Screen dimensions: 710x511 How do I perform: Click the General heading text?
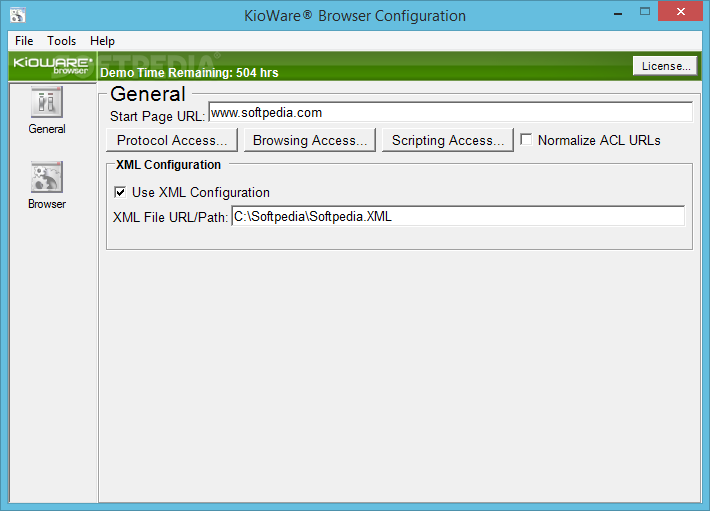(148, 94)
